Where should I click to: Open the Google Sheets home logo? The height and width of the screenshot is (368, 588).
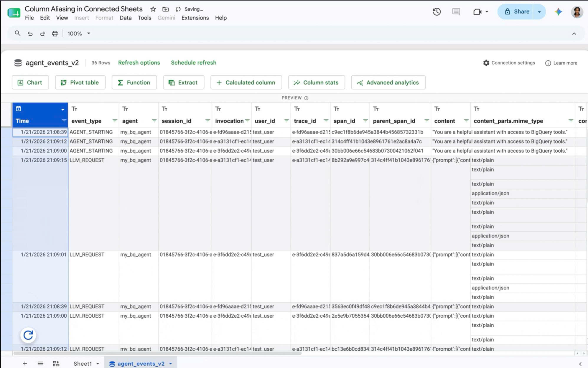pyautogui.click(x=14, y=13)
